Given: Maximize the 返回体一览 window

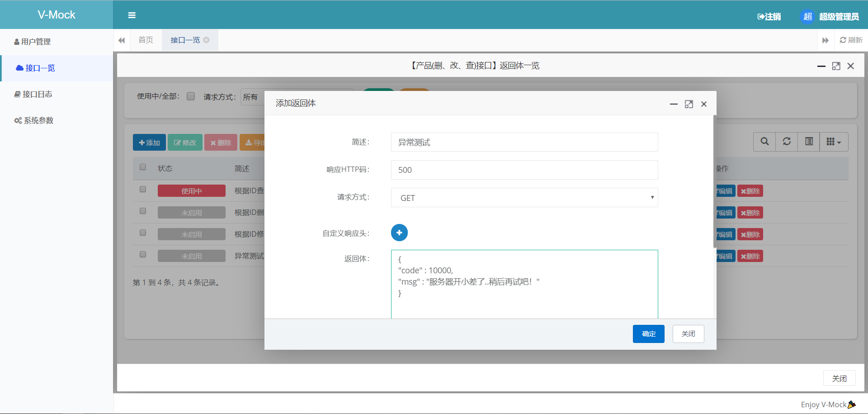Looking at the screenshot, I should click(x=836, y=66).
